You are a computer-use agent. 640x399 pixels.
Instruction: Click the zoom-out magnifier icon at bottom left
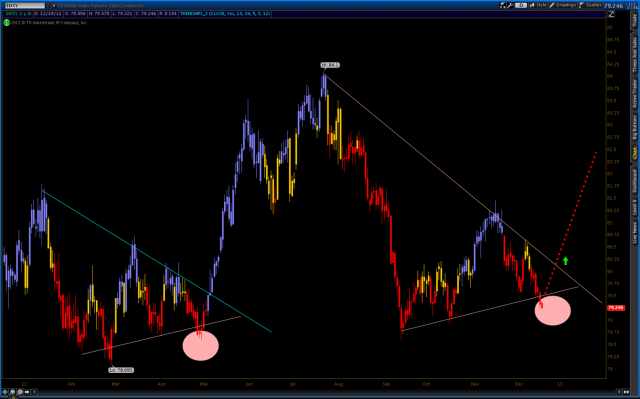pyautogui.click(x=20, y=392)
